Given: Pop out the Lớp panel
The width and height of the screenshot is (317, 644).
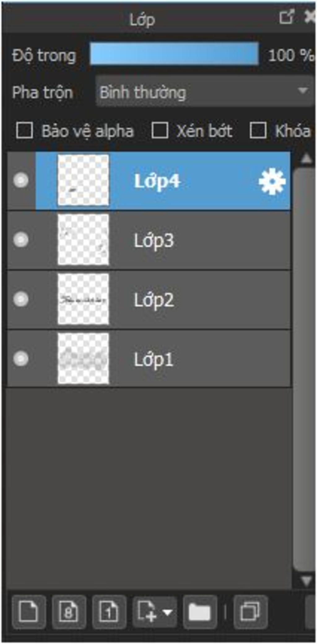Looking at the screenshot, I should 286,17.
